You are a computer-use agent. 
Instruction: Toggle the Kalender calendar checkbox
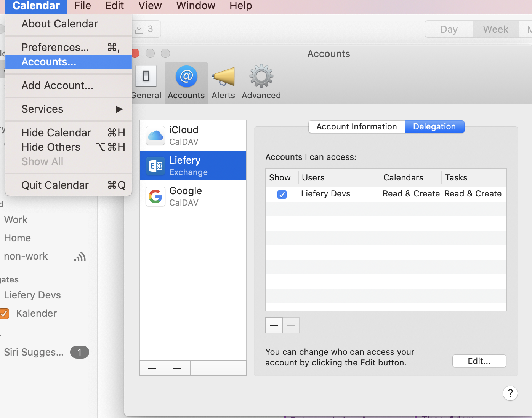(x=4, y=313)
